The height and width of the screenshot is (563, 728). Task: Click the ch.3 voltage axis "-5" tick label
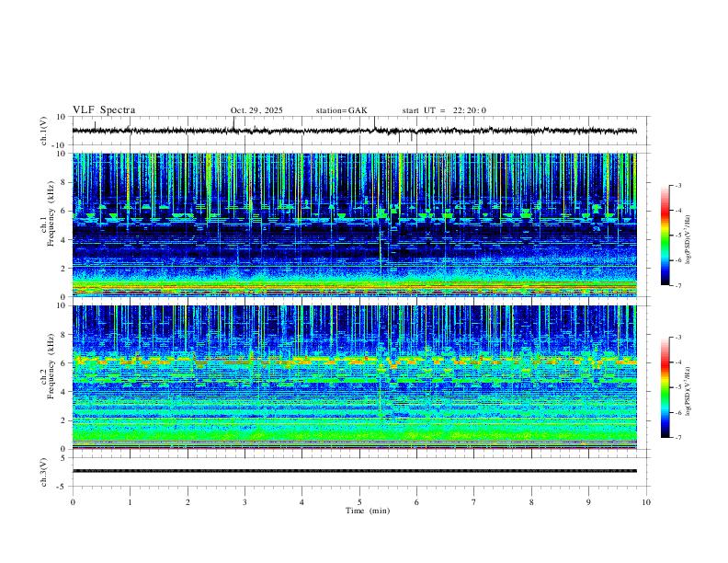(62, 487)
